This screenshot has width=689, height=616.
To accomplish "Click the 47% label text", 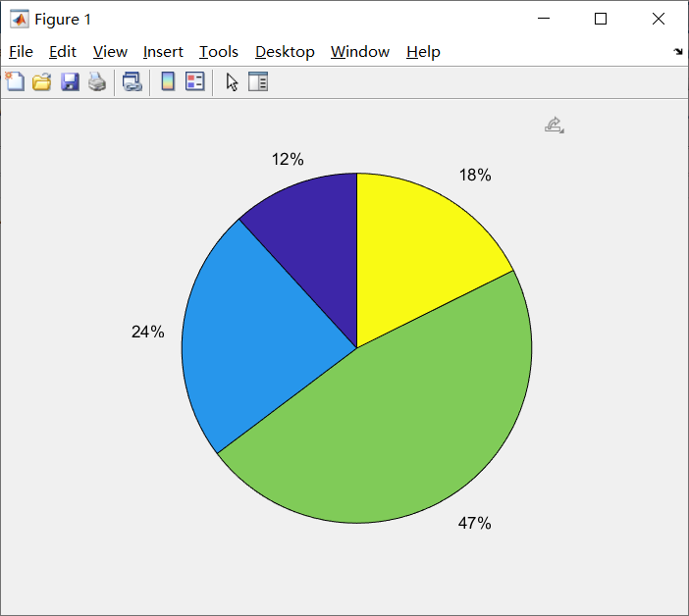I will click(x=475, y=523).
